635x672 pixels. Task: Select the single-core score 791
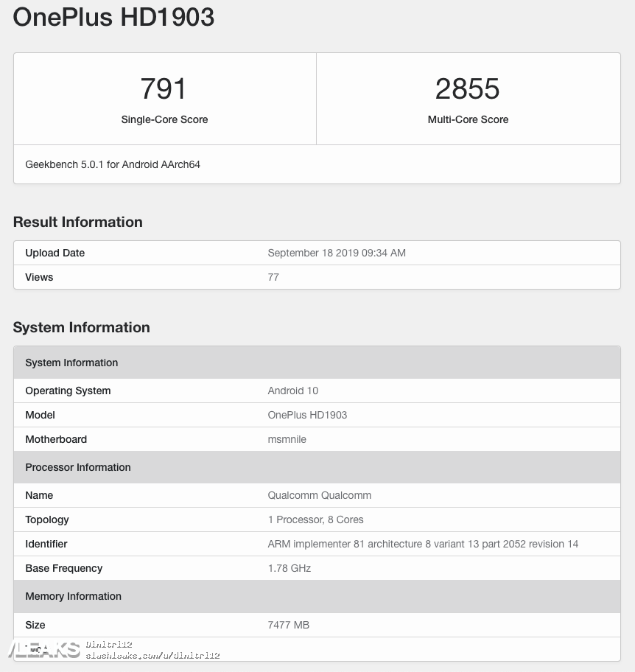point(164,88)
